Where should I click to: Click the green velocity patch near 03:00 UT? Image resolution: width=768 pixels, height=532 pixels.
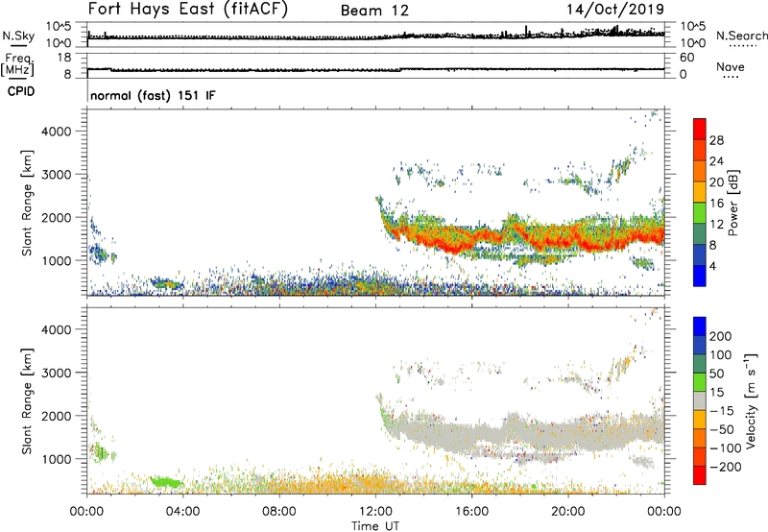click(166, 482)
